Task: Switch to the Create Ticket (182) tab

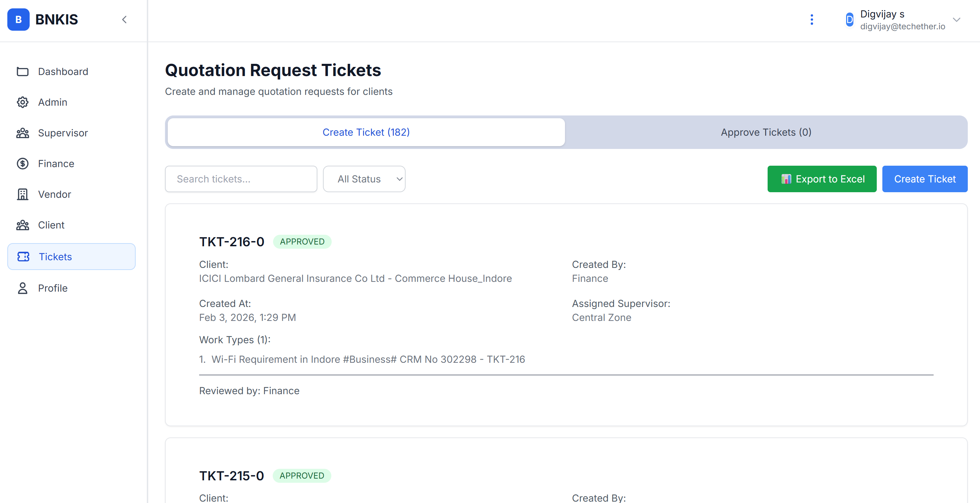Action: (366, 132)
